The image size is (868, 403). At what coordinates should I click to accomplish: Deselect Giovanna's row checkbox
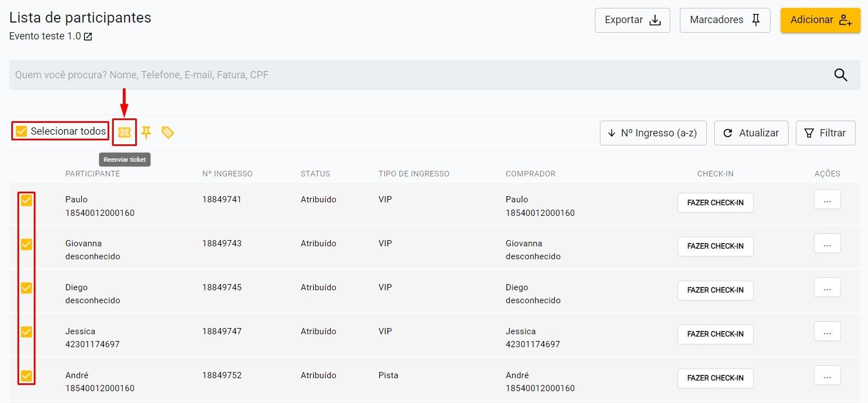pos(26,245)
